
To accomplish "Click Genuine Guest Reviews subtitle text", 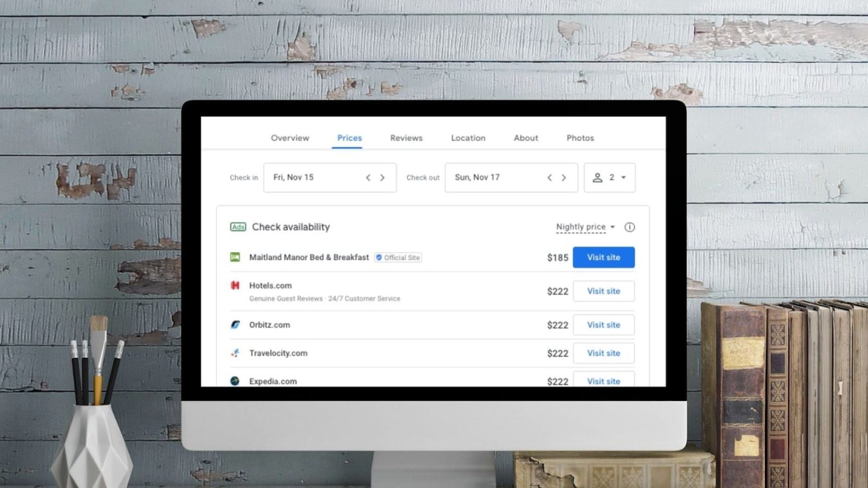I will pyautogui.click(x=286, y=299).
